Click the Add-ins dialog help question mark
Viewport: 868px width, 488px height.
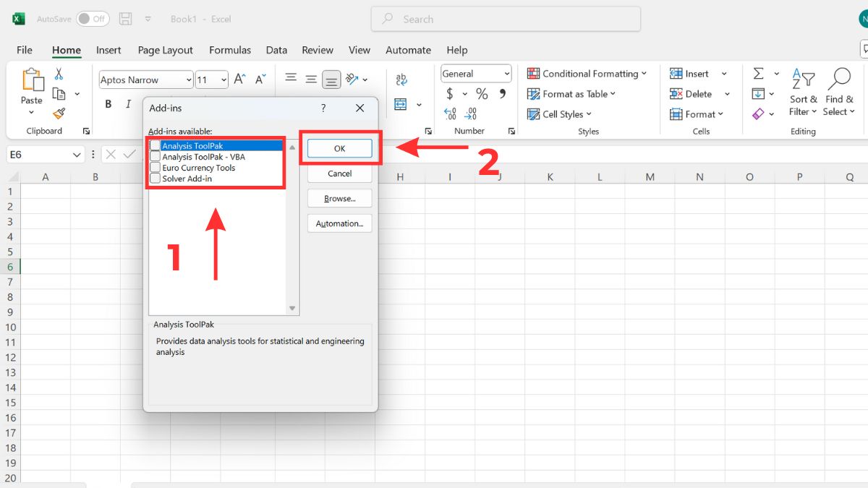(323, 108)
